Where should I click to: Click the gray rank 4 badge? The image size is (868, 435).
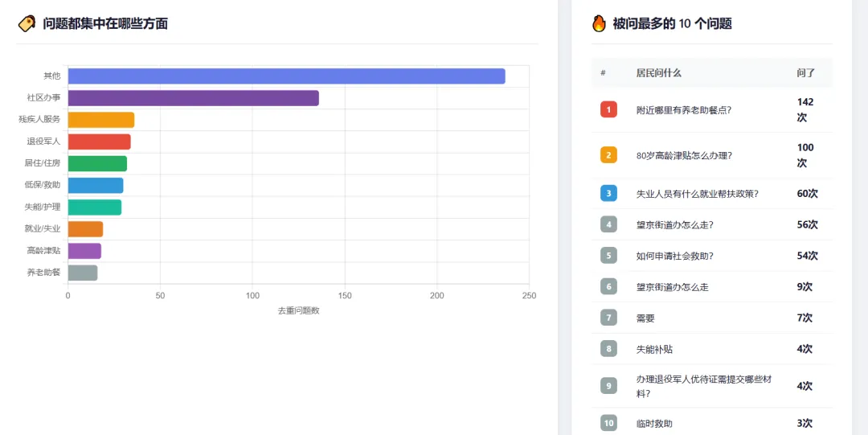point(608,224)
